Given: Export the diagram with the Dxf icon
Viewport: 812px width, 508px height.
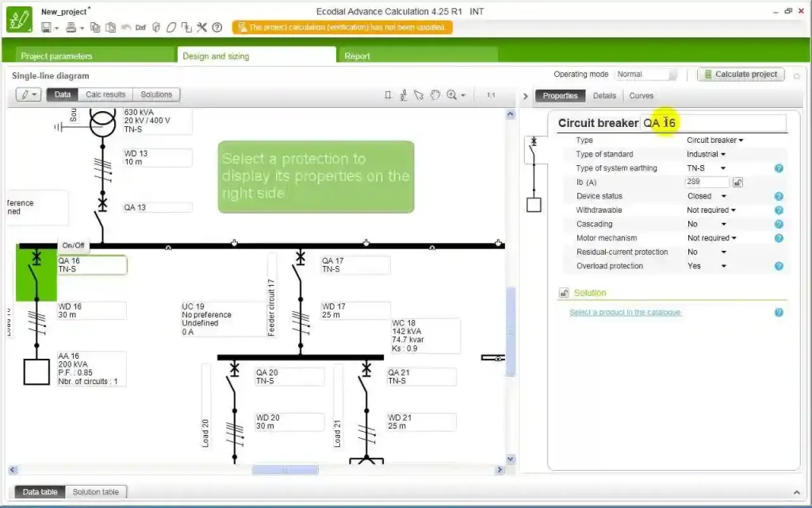Looking at the screenshot, I should click(140, 28).
